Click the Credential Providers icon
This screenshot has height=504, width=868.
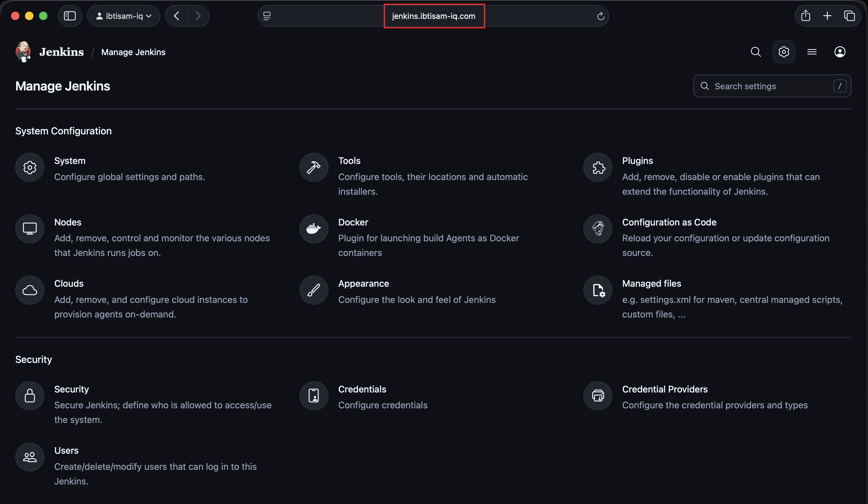tap(598, 396)
